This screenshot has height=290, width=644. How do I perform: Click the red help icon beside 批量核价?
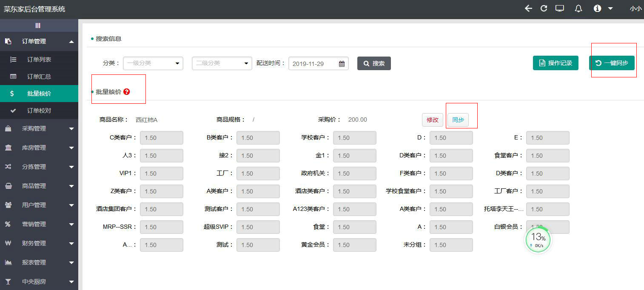click(126, 91)
